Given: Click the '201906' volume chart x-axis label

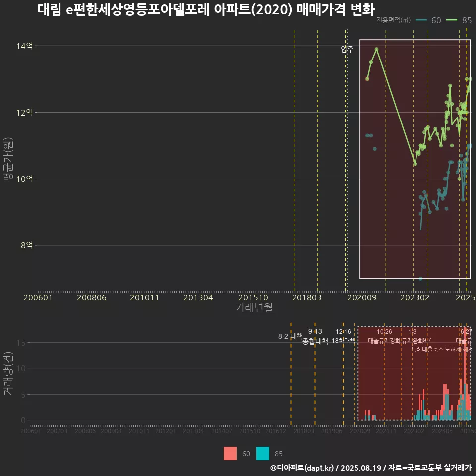Looking at the screenshot, I should pos(332,431).
